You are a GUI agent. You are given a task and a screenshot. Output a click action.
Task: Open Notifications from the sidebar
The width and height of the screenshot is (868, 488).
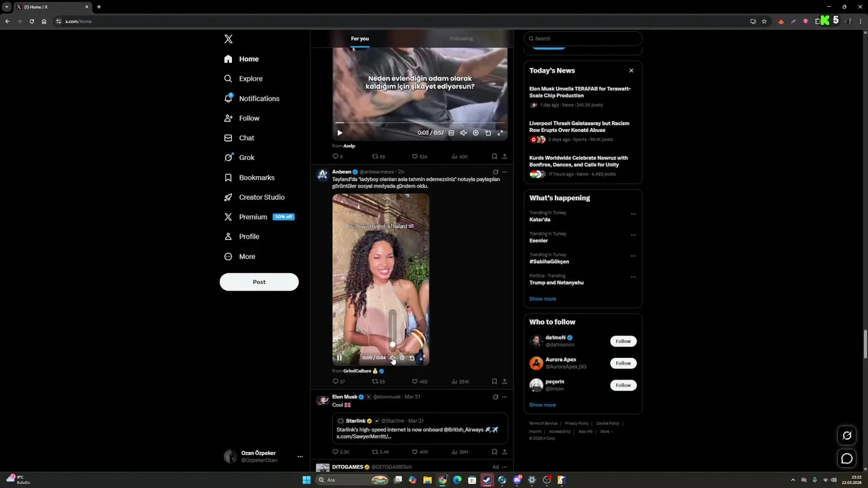coord(252,98)
